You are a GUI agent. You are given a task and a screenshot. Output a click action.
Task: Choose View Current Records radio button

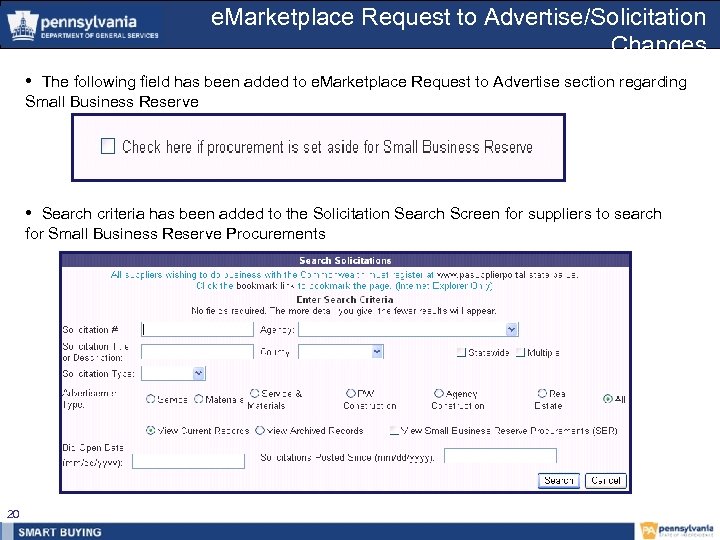point(150,430)
